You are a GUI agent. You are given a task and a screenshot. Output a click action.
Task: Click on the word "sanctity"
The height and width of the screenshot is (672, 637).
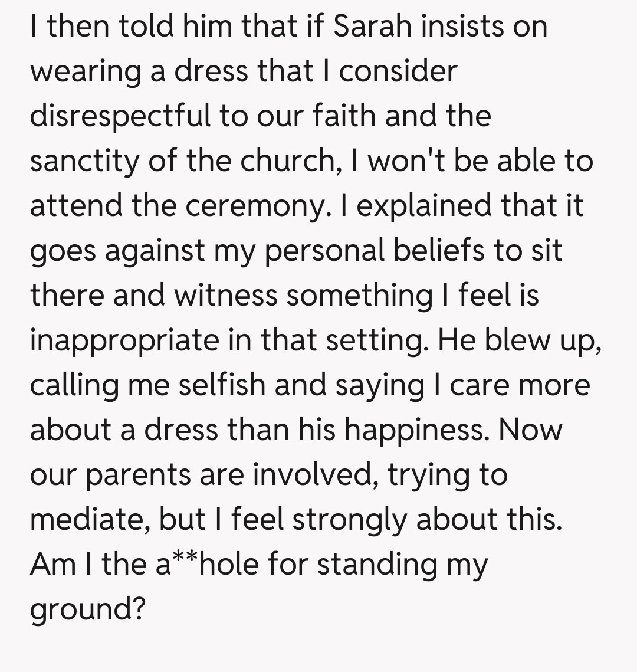(x=85, y=160)
